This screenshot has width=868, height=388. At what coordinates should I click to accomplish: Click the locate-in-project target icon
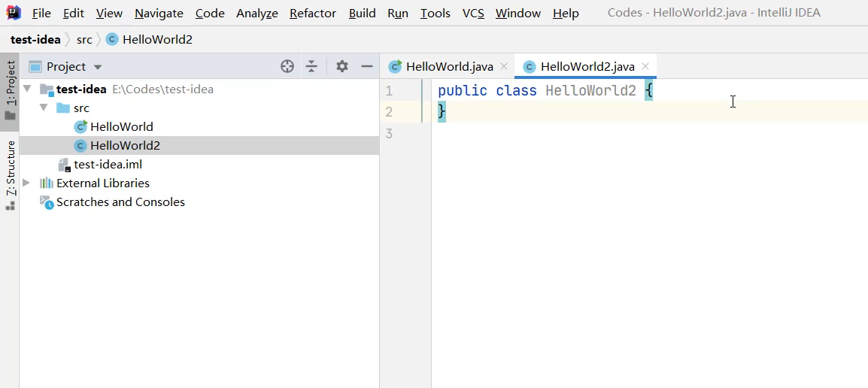pyautogui.click(x=287, y=66)
